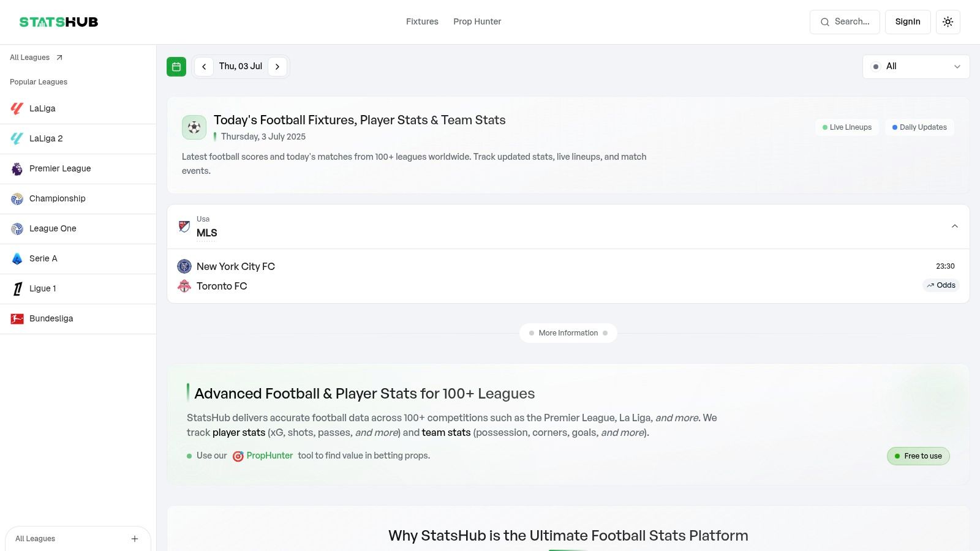Click the Popular Leagues heading

(39, 82)
